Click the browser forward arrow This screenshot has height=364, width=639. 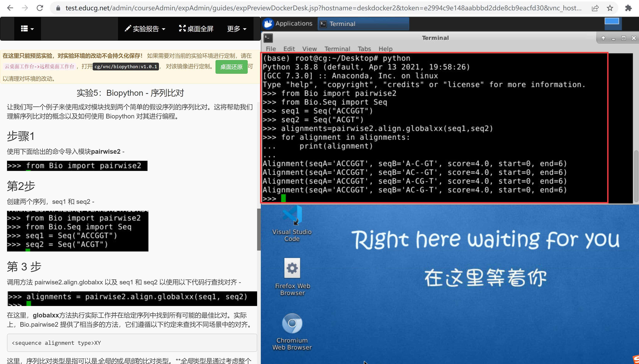coord(25,8)
